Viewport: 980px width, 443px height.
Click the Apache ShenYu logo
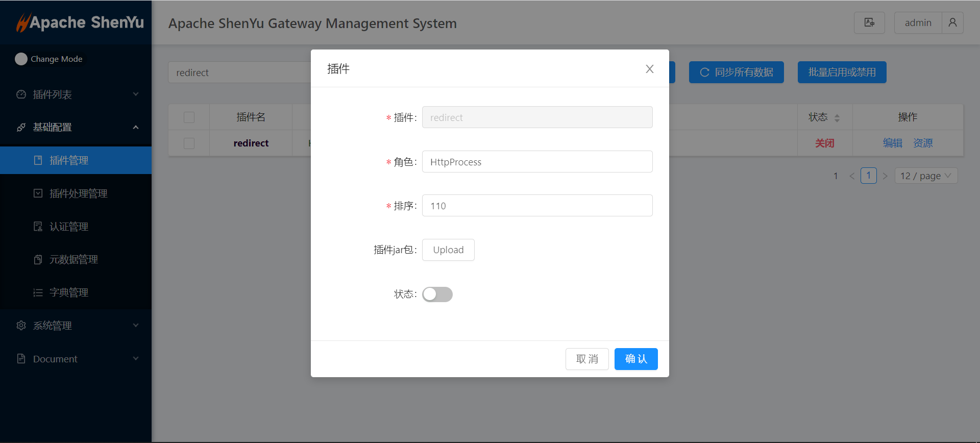[x=80, y=22]
